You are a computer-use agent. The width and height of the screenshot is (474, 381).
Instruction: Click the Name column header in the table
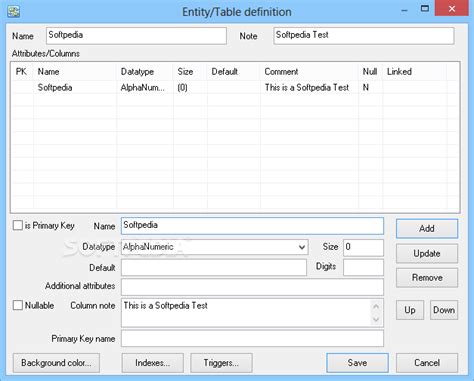(75, 71)
